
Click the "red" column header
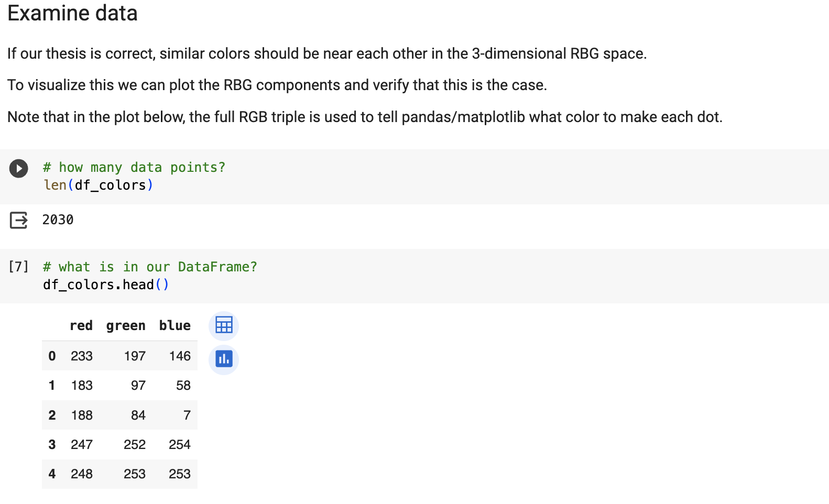[81, 325]
